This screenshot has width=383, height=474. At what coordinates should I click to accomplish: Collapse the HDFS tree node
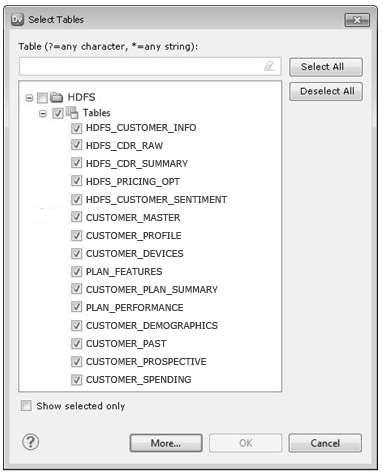click(29, 98)
